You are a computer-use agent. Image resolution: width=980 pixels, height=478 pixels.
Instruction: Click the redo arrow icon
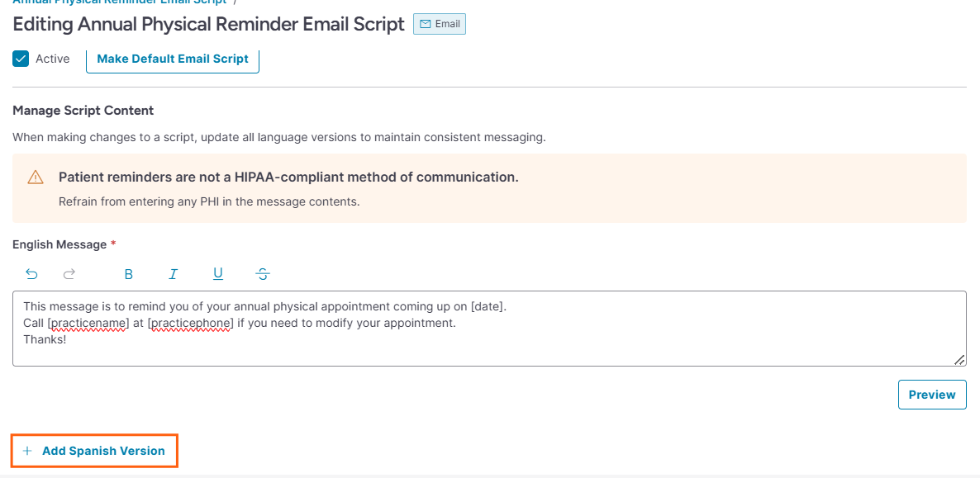pyautogui.click(x=69, y=274)
